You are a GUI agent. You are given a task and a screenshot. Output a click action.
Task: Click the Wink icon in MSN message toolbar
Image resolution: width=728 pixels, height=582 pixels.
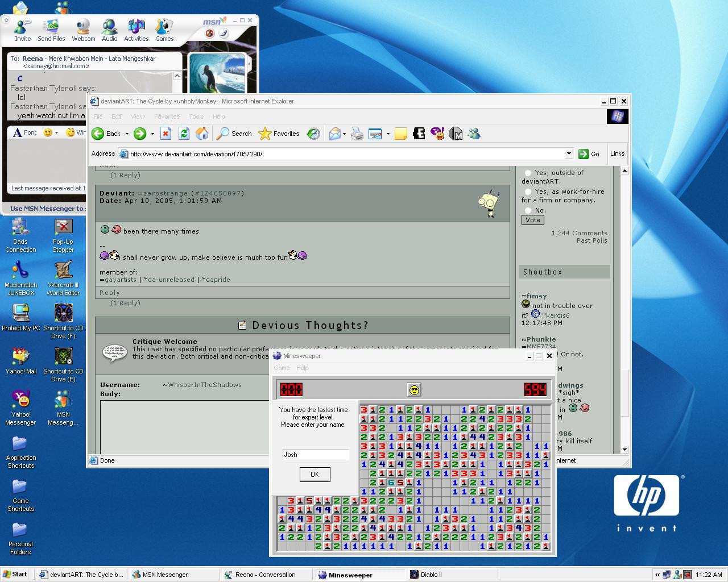click(x=75, y=132)
